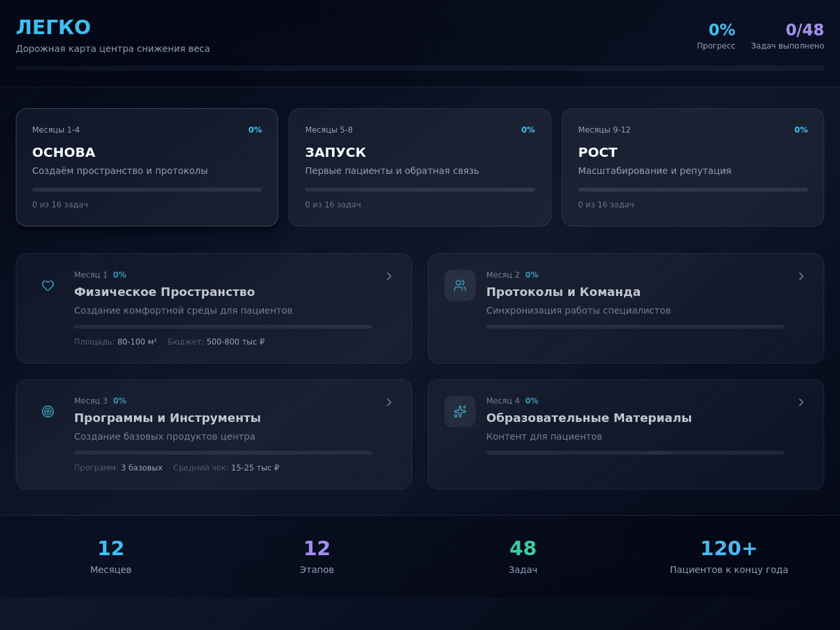Click Создание базовых продуктов центра text

pos(165,436)
